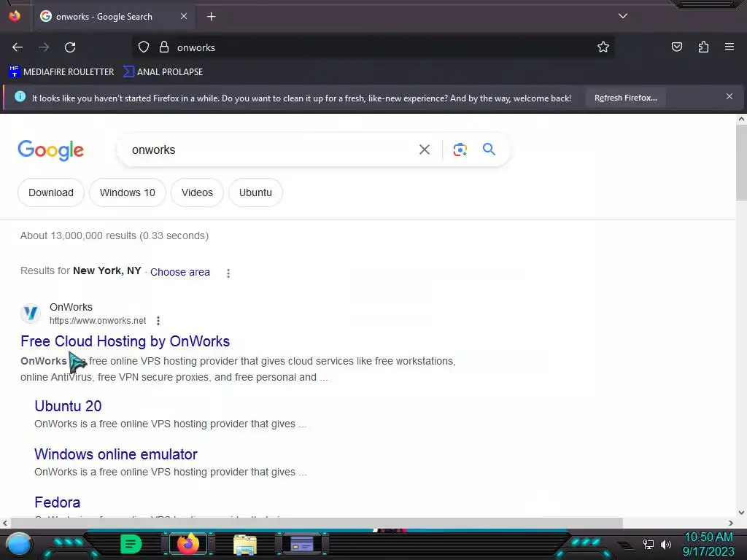
Task: Open the Firefox hamburger application menu
Action: (729, 47)
